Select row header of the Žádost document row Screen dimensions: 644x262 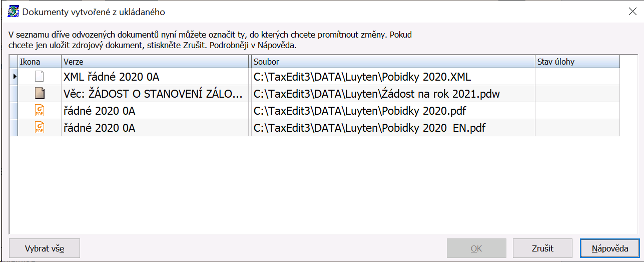pyautogui.click(x=14, y=94)
